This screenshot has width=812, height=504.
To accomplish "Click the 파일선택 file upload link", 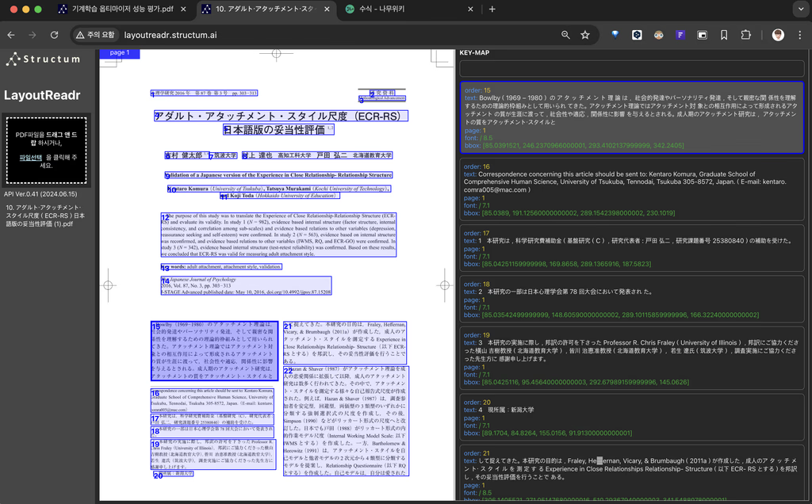I will (x=30, y=158).
